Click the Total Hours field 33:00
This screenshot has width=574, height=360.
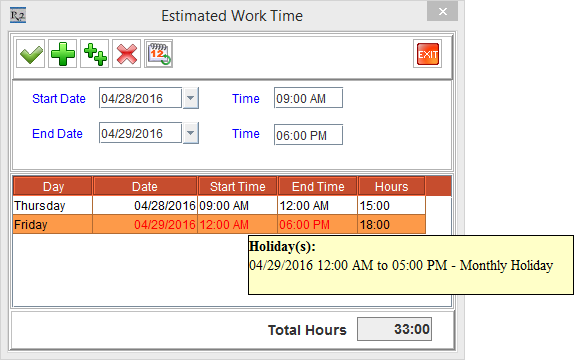394,329
